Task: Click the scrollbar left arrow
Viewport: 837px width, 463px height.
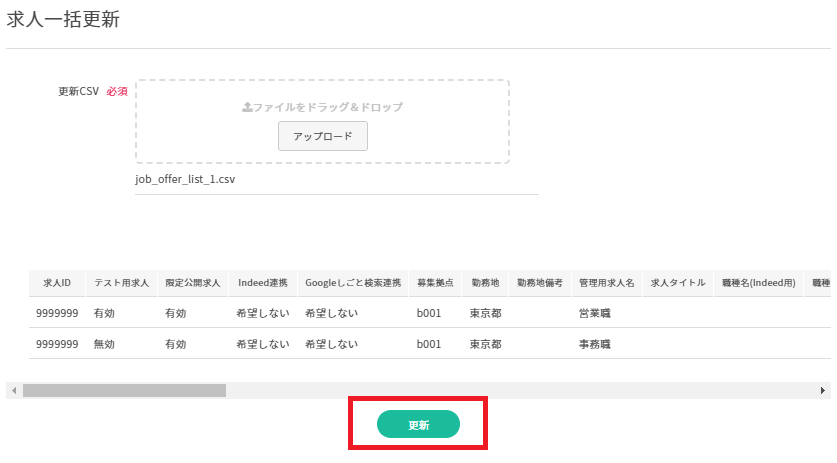Action: tap(14, 390)
